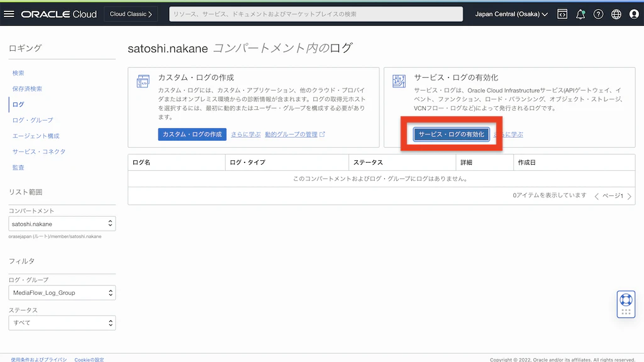Open ログ・グループ in the sidebar

tap(33, 120)
